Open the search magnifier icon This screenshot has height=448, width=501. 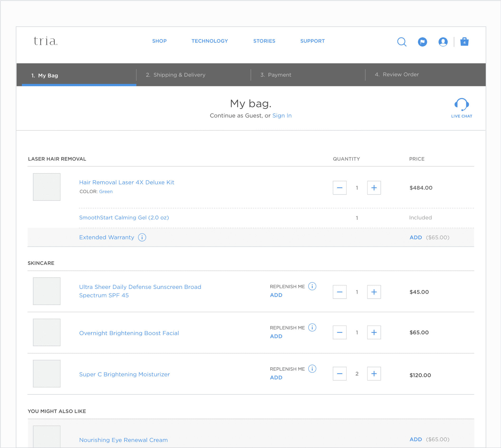click(402, 42)
